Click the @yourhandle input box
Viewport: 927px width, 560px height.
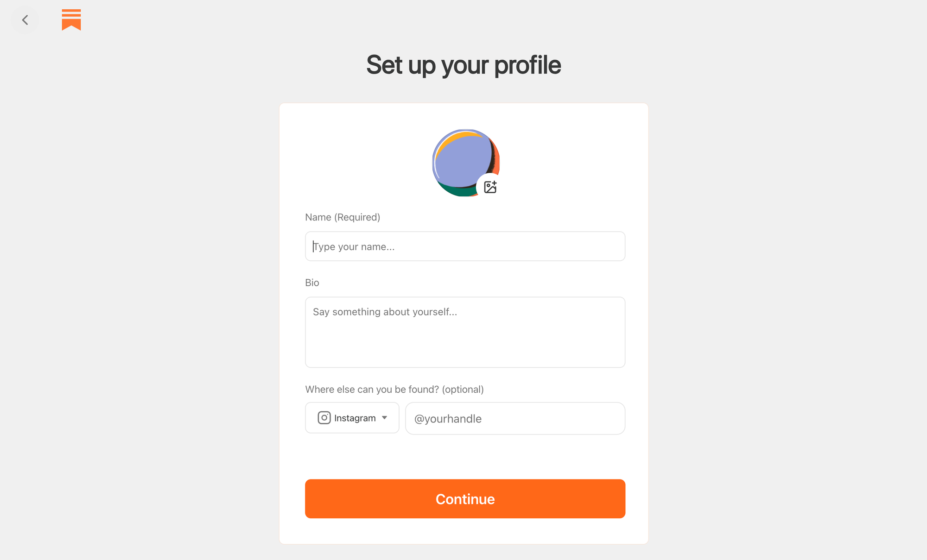click(514, 418)
